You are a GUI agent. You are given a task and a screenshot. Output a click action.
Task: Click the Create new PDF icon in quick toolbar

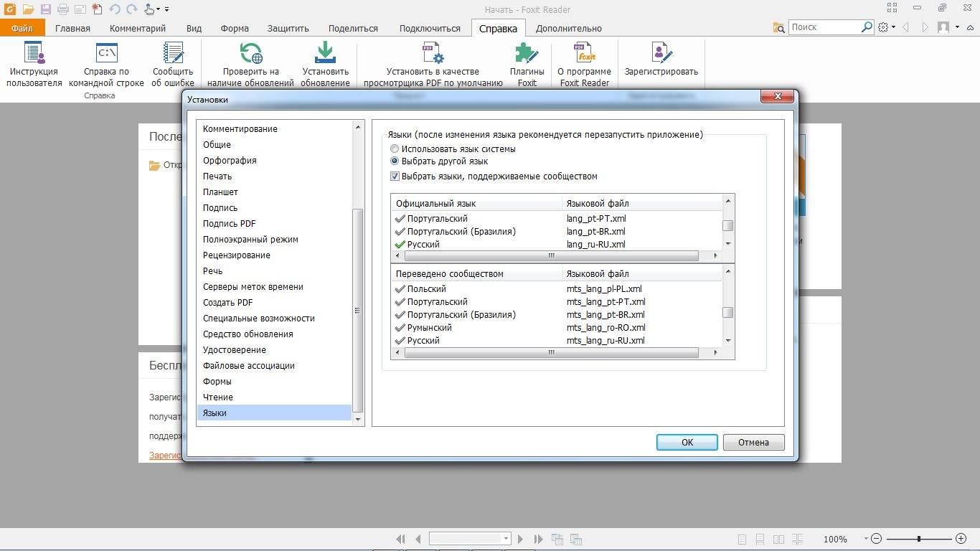pos(97,9)
